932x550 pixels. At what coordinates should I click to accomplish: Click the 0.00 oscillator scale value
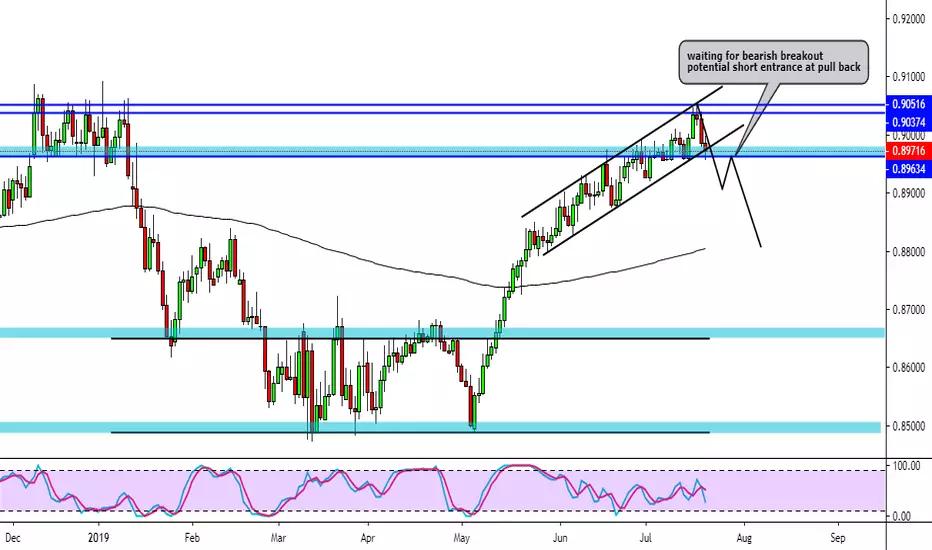point(902,517)
